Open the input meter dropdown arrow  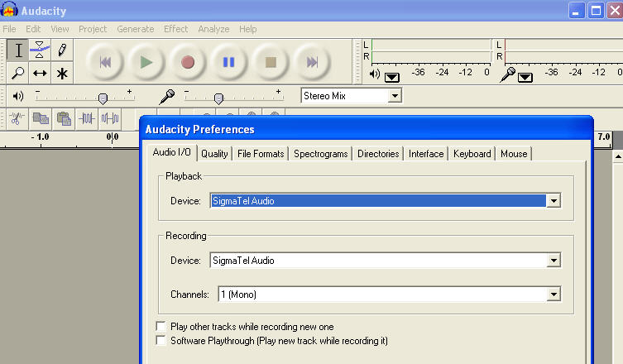pos(525,77)
